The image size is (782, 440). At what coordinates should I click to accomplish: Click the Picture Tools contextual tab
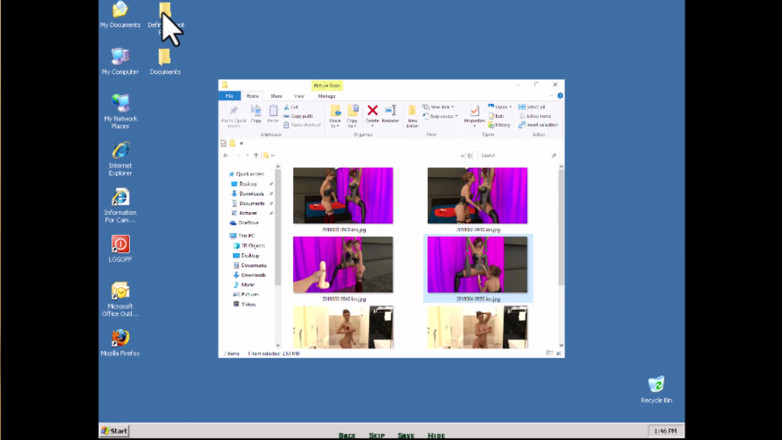coord(327,86)
